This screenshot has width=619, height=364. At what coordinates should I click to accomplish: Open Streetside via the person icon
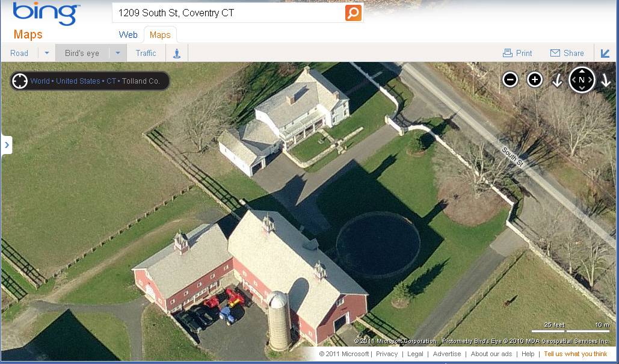coord(177,54)
